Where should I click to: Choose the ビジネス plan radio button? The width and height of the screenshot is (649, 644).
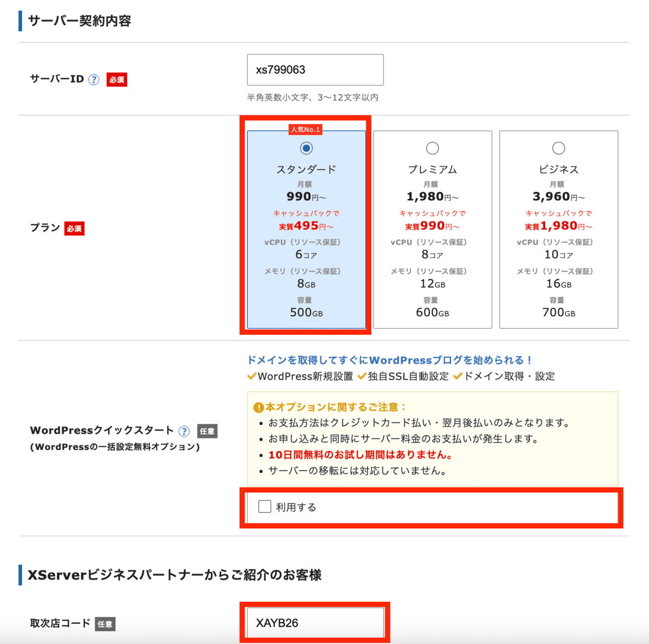559,148
